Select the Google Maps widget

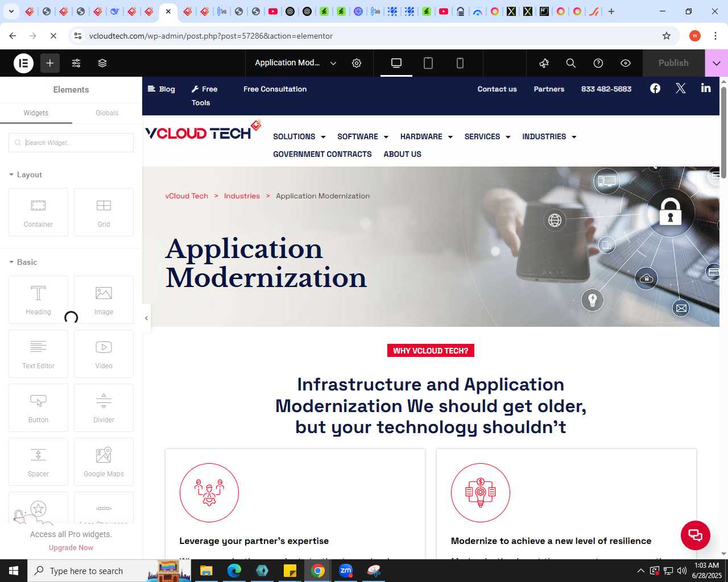tap(104, 462)
